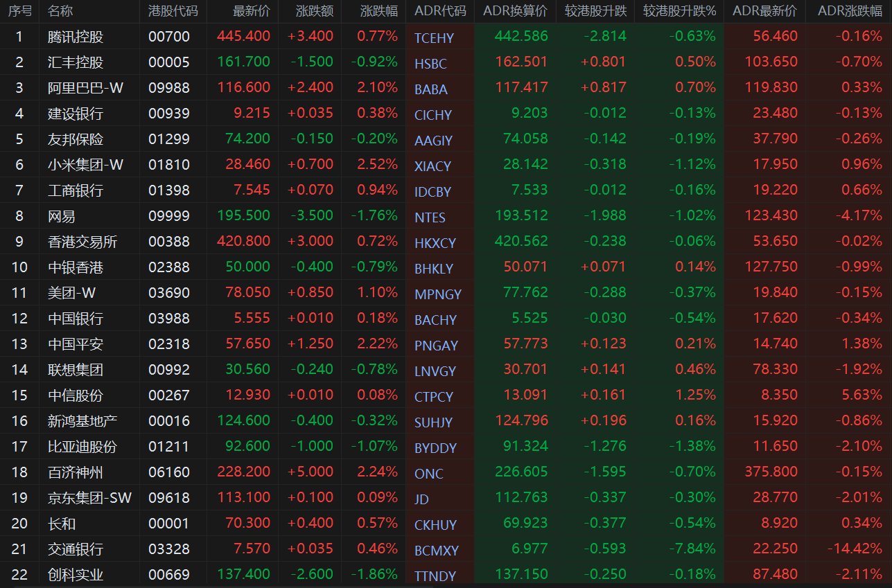Click the 创科实业 stock name
Image resolution: width=892 pixels, height=588 pixels.
(76, 575)
